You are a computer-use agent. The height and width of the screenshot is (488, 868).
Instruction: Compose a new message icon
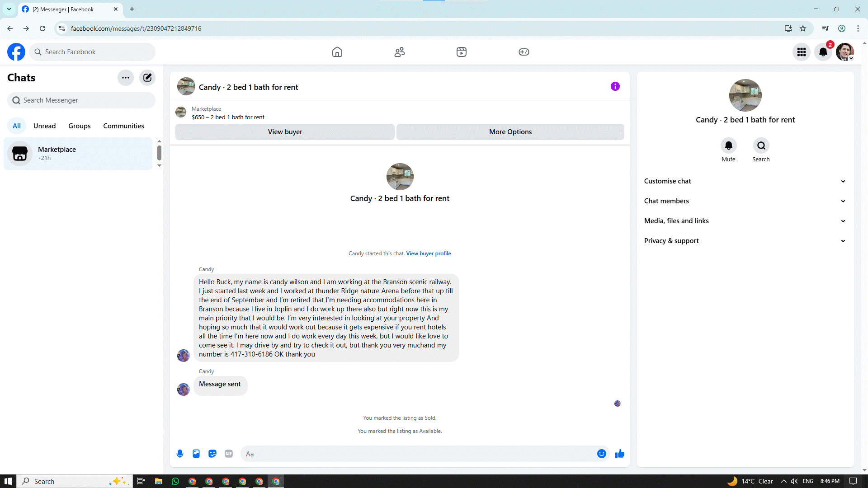(147, 78)
